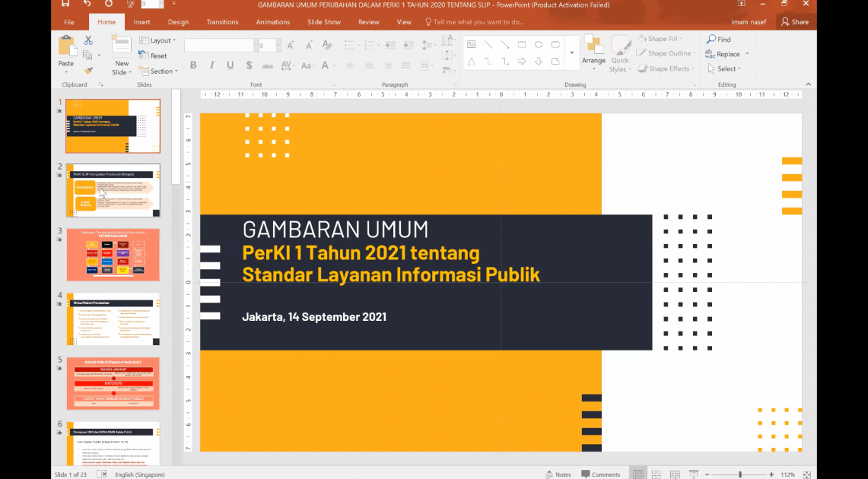This screenshot has width=868, height=479.
Task: Expand the shapes gallery More arrow
Action: (572, 53)
